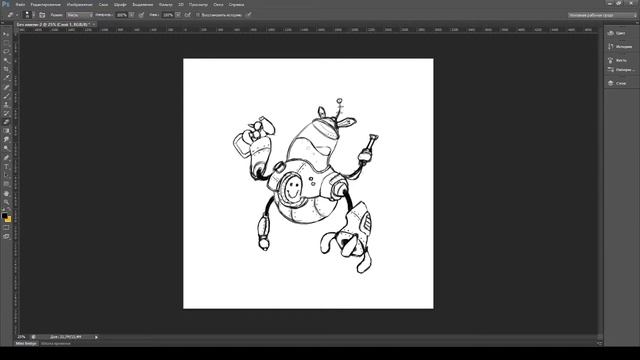Select the Healing Brush tool
The height and width of the screenshot is (360, 640).
(x=6, y=87)
